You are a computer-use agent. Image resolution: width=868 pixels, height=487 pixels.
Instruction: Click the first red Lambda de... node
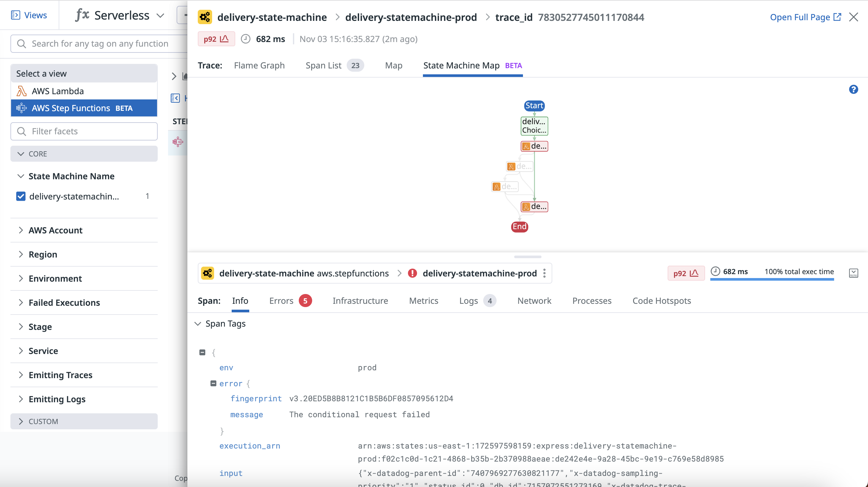click(x=534, y=146)
